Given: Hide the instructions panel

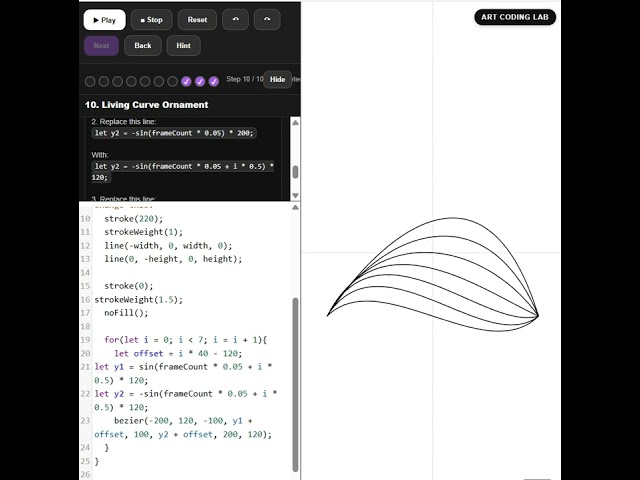Looking at the screenshot, I should click(278, 80).
